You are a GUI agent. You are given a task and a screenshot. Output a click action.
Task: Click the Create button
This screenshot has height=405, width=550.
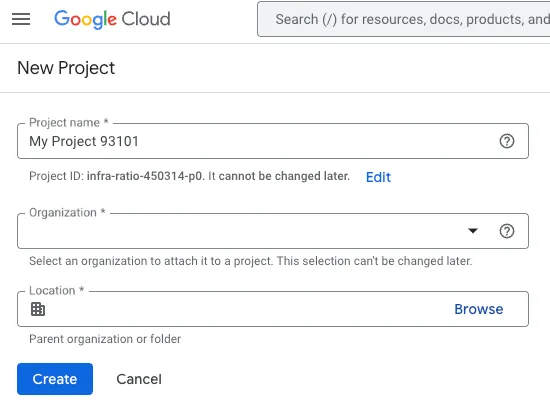(x=55, y=379)
